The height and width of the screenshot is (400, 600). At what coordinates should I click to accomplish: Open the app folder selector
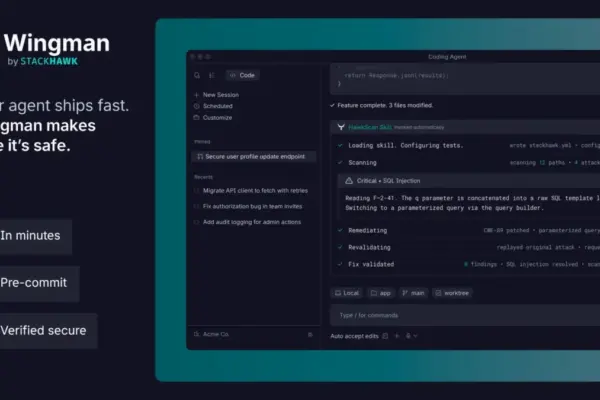[x=381, y=293]
